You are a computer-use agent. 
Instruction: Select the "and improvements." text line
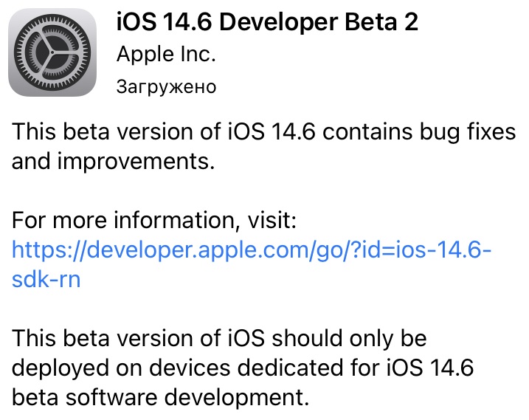[x=113, y=161]
